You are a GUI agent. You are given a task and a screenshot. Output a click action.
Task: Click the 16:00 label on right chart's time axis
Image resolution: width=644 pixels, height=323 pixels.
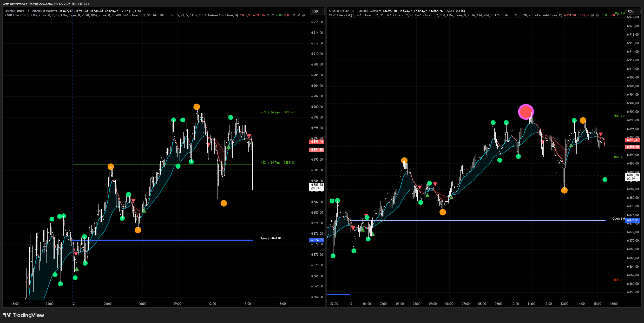[614, 304]
